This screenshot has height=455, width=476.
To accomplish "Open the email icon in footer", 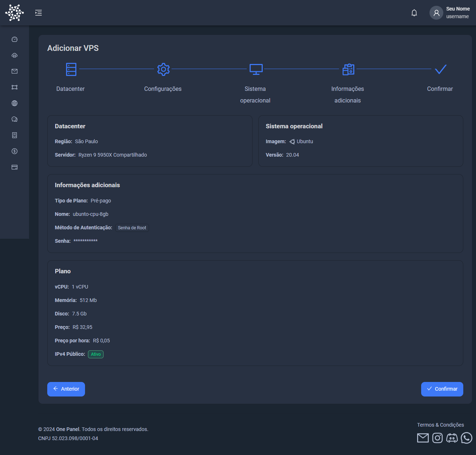I will click(x=423, y=438).
